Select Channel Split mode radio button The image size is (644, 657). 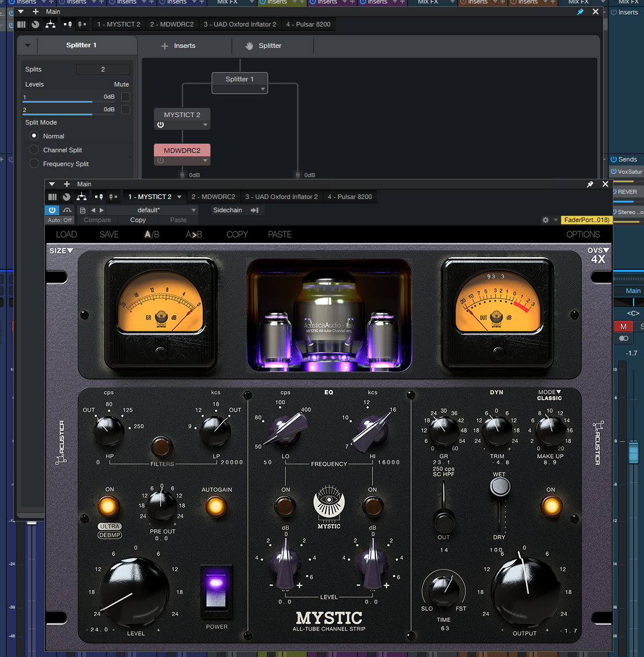tap(34, 149)
